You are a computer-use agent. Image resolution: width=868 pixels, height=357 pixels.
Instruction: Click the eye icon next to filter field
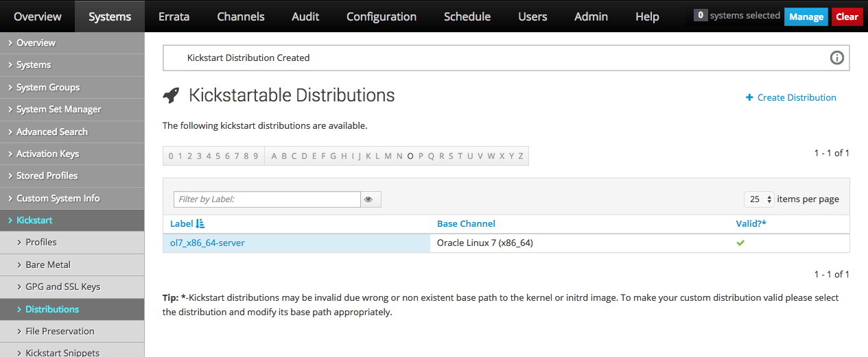tap(368, 199)
